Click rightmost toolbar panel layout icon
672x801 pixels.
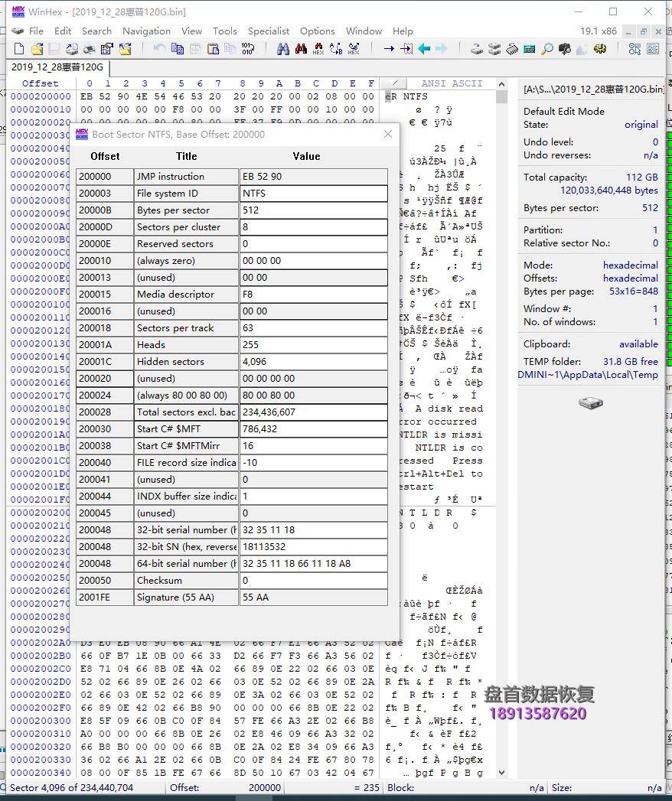coord(653,49)
